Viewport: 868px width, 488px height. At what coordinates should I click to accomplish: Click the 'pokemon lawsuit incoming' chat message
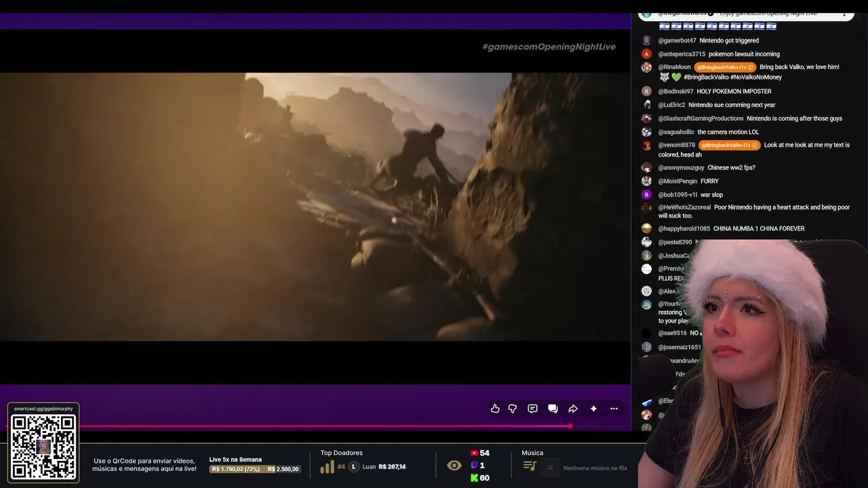tap(744, 54)
